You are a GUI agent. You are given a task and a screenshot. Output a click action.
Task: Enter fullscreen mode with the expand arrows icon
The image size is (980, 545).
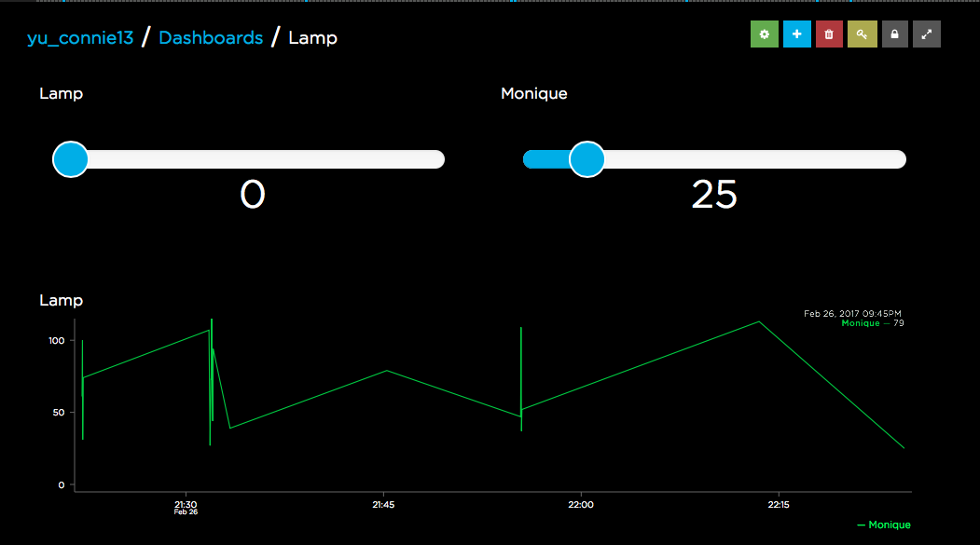click(927, 34)
